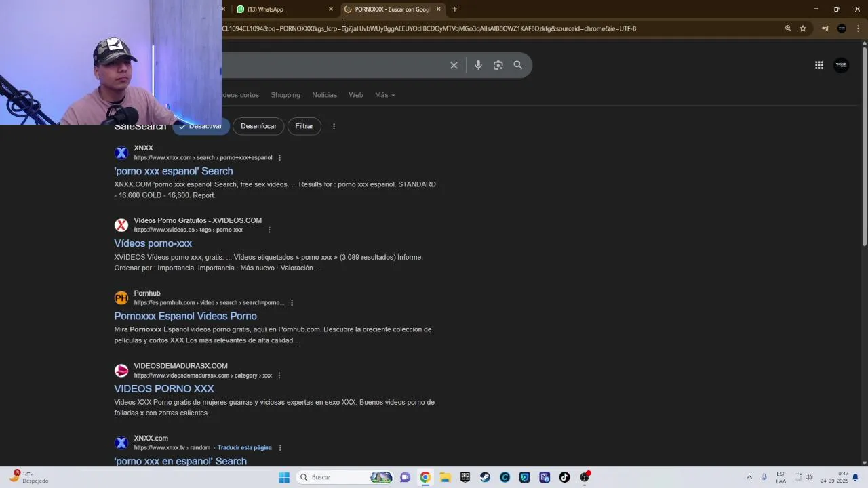
Task: Open ESP LAA language switcher
Action: click(781, 477)
